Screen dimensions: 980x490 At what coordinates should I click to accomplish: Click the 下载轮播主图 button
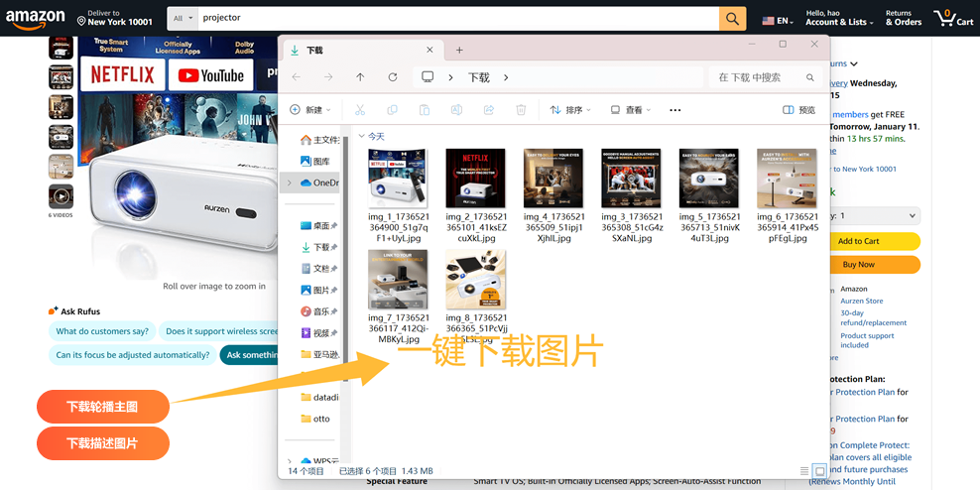102,407
